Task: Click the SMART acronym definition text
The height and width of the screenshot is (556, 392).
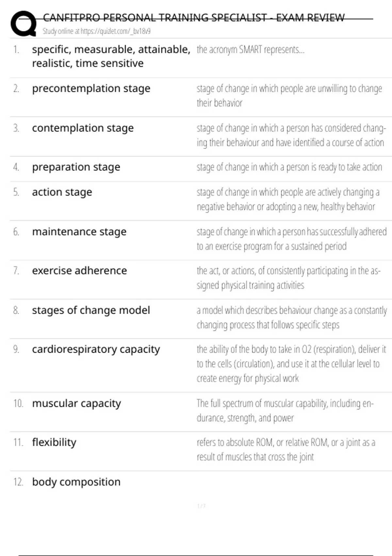Action: click(x=251, y=50)
